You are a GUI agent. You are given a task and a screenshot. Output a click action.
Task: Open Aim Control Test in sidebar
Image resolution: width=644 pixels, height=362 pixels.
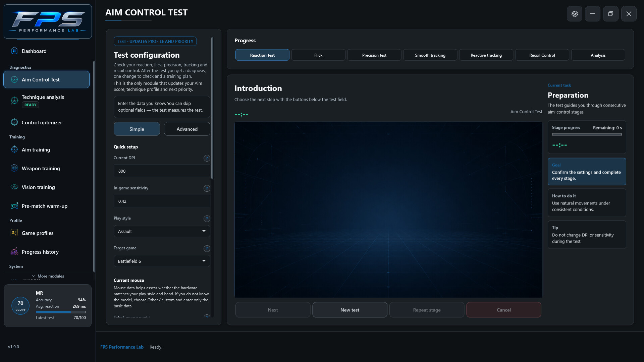[x=46, y=79]
